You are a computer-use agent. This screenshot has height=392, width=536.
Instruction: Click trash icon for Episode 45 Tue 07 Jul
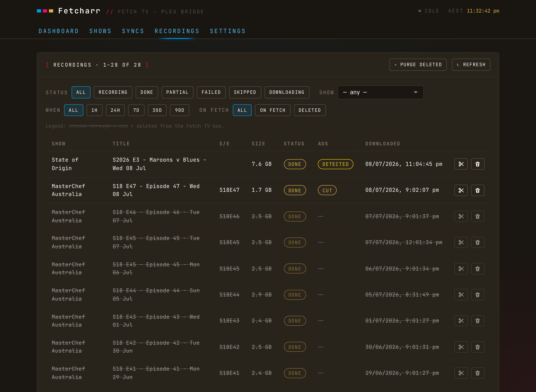[477, 242]
